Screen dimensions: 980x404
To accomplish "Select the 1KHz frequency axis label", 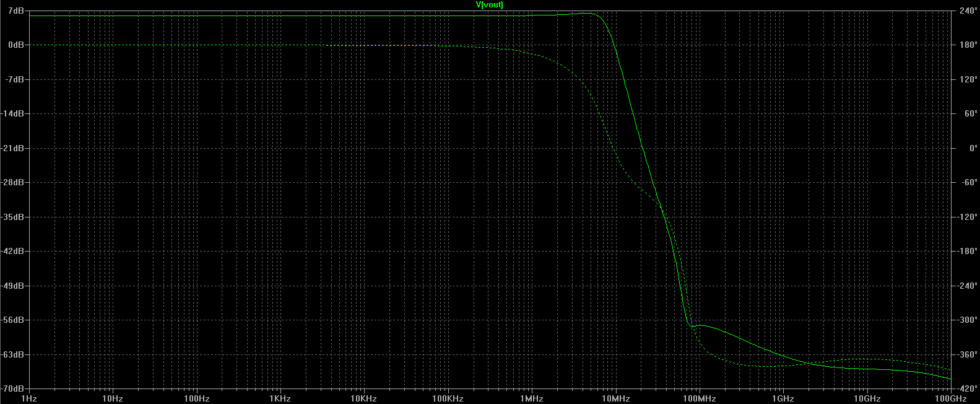I will pos(280,398).
